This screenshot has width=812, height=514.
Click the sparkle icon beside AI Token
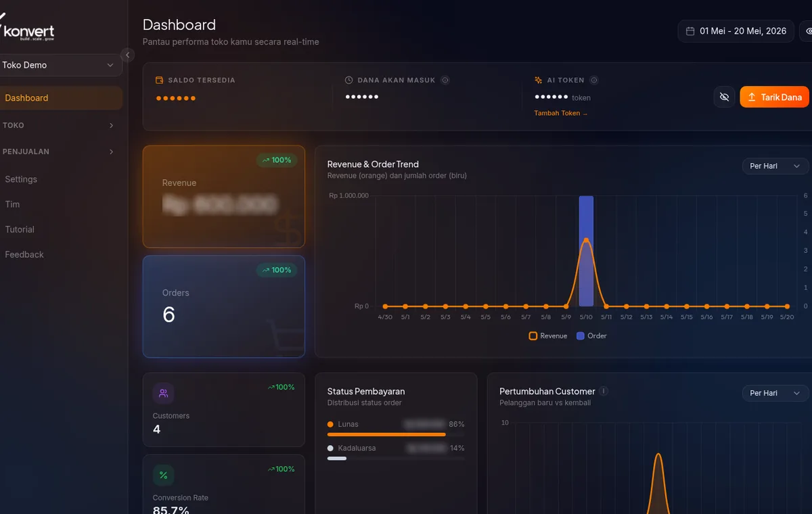point(539,80)
